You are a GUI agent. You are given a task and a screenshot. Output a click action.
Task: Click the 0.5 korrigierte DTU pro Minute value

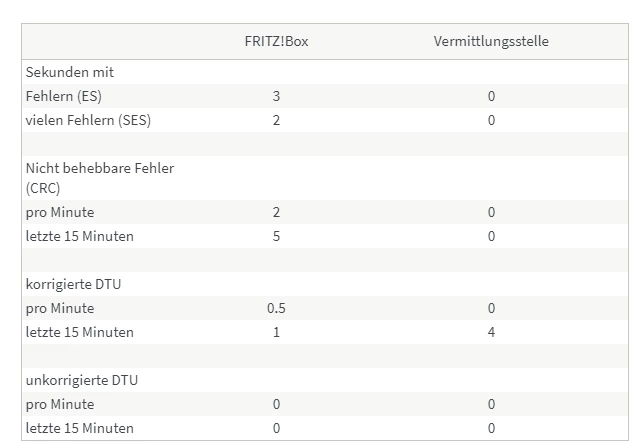coord(276,308)
